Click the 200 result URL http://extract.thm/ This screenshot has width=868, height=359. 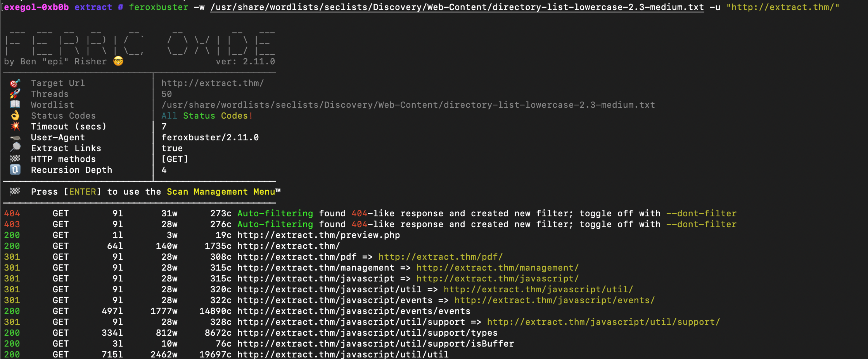click(x=289, y=246)
